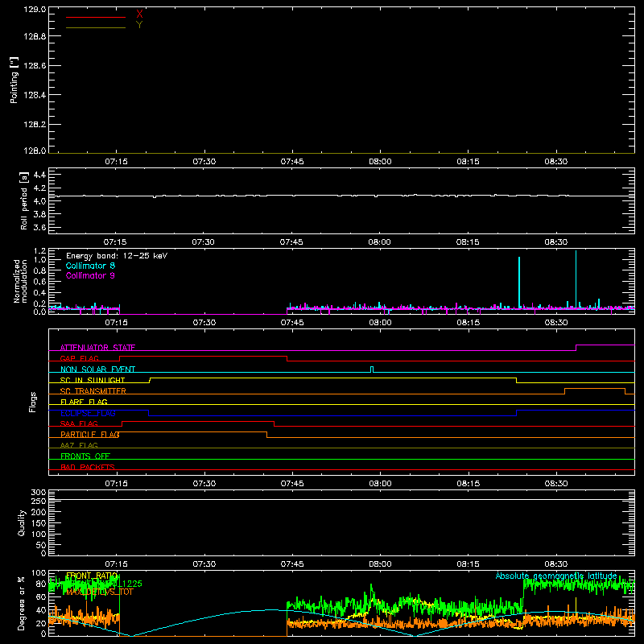Viewport: 644px width, 644px height.
Task: Click the 129.0 tick on Pointing axis
Action: (35, 9)
